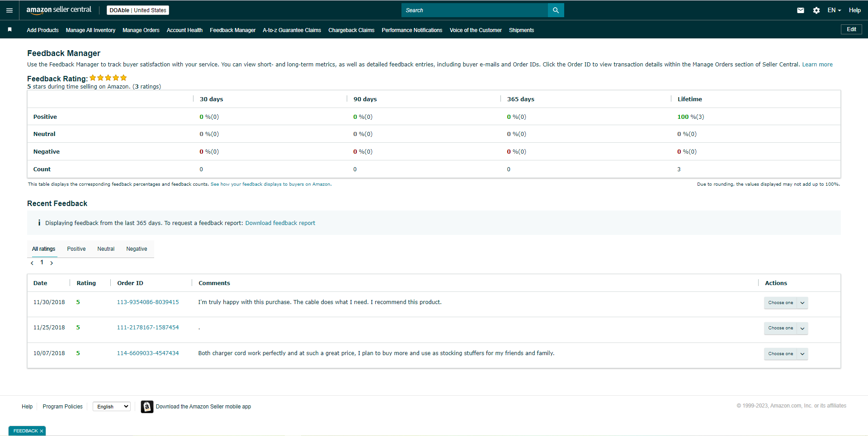Open the Choose one dropdown for 11/30/2018 feedback
Image resolution: width=868 pixels, height=436 pixels.
coord(786,303)
